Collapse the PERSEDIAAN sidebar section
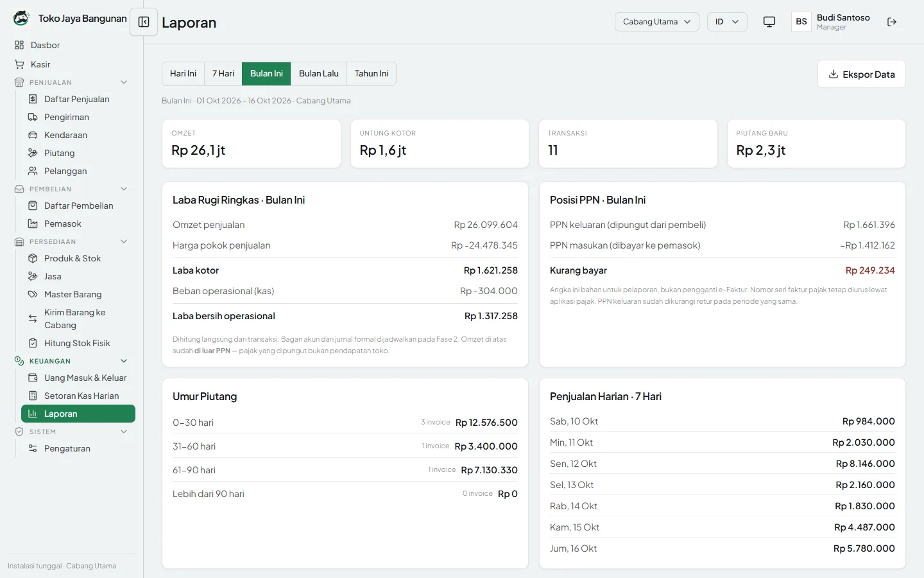The width and height of the screenshot is (924, 578). [x=124, y=241]
